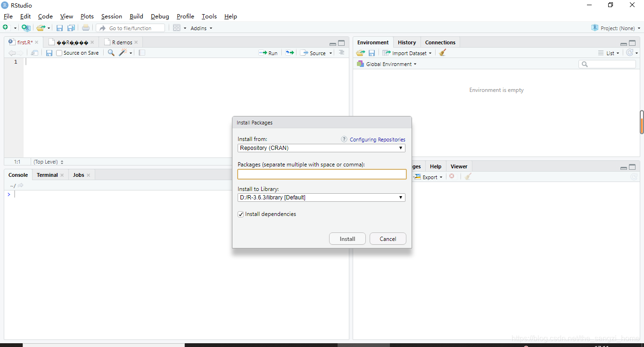The width and height of the screenshot is (644, 347).
Task: Open the Install from repository dropdown
Action: 322,148
